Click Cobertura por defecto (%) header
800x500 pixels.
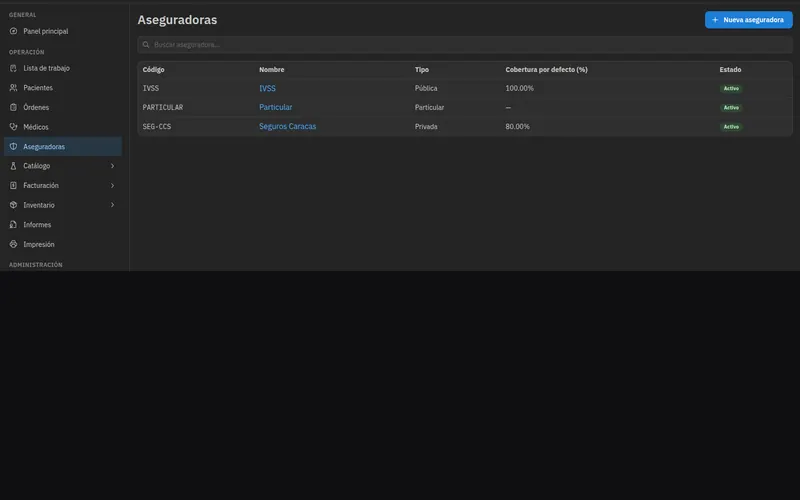click(546, 69)
